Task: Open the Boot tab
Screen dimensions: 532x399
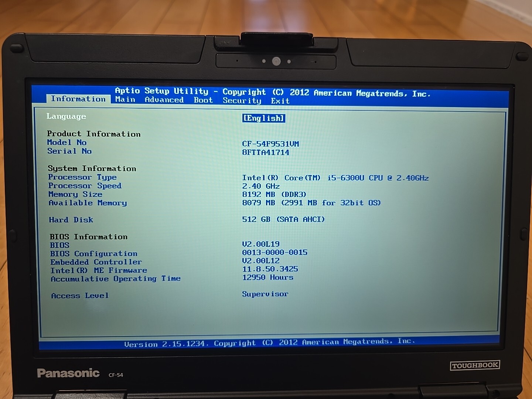Action: 203,100
